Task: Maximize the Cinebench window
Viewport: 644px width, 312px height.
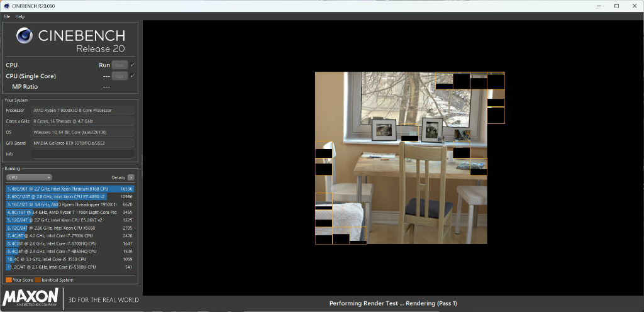Action: 616,6
